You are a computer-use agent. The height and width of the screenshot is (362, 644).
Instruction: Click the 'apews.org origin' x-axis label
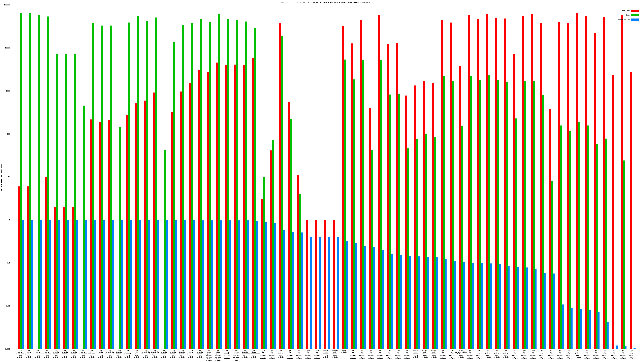tap(281, 354)
